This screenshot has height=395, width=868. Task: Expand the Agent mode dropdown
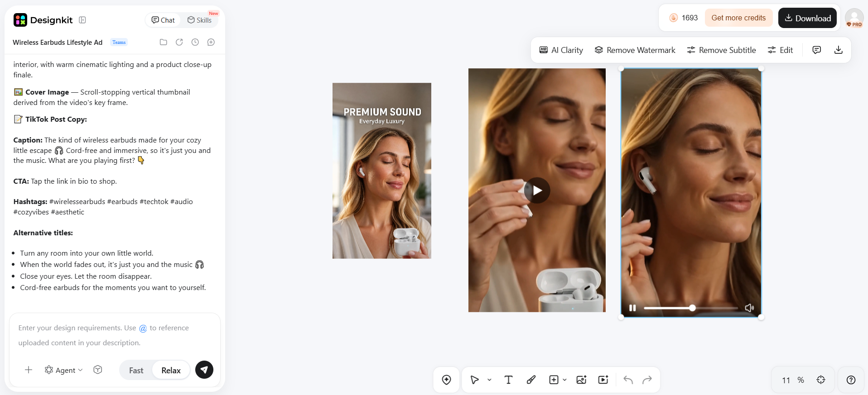point(64,370)
